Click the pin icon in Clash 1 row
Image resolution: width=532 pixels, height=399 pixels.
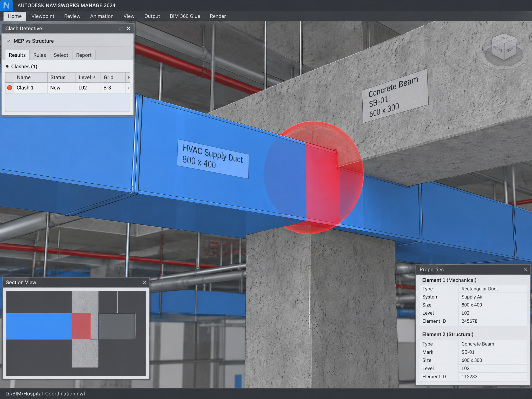pos(128,88)
